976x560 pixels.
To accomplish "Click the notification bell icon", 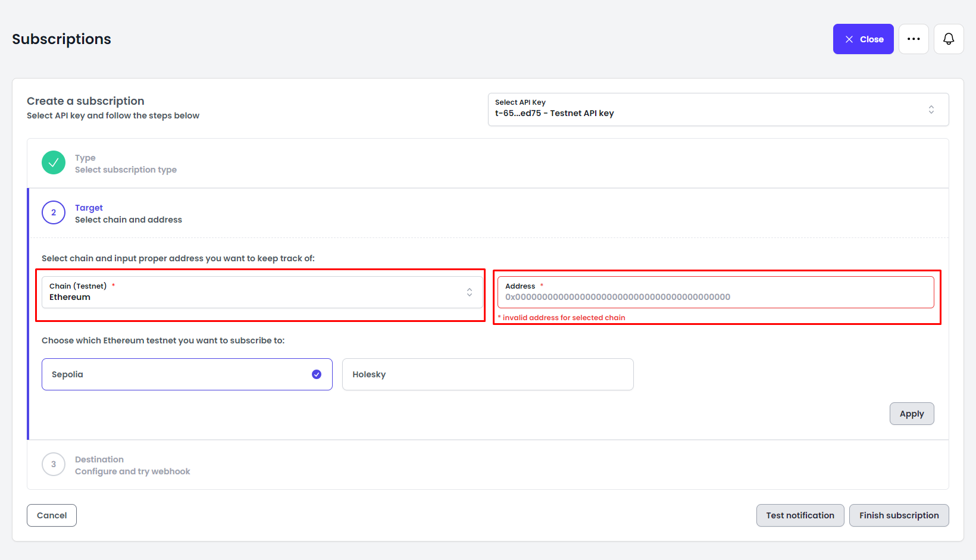I will click(949, 39).
